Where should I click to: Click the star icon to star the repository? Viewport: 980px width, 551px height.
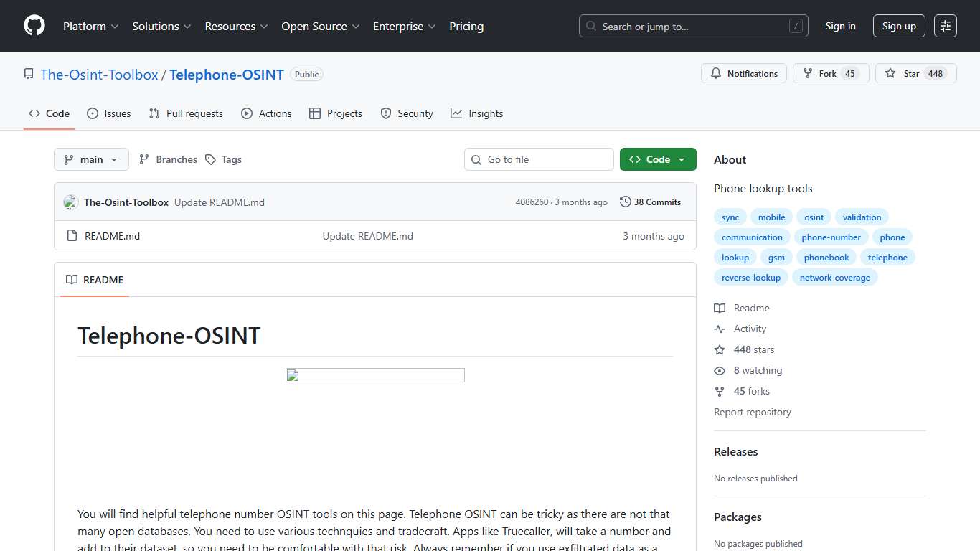(x=890, y=72)
